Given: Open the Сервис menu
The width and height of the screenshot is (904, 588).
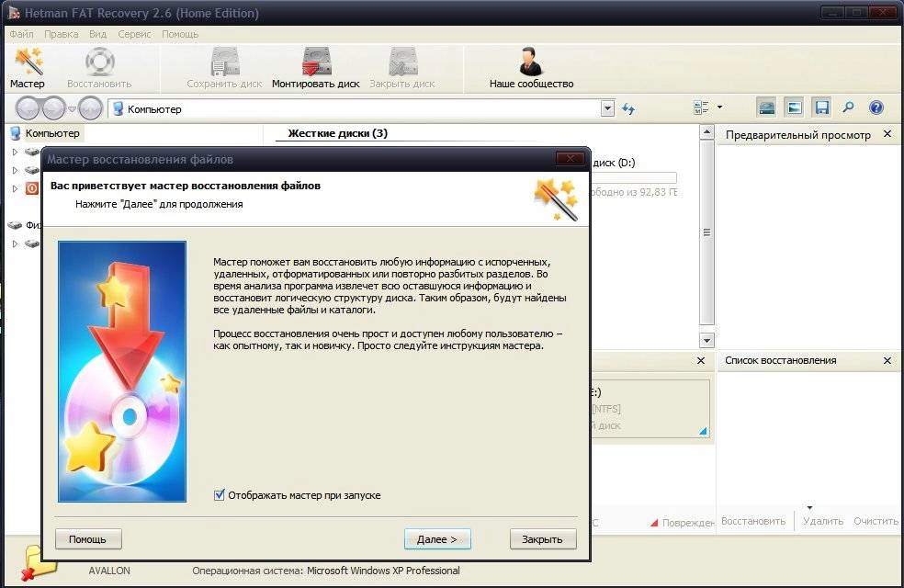Looking at the screenshot, I should [x=134, y=34].
